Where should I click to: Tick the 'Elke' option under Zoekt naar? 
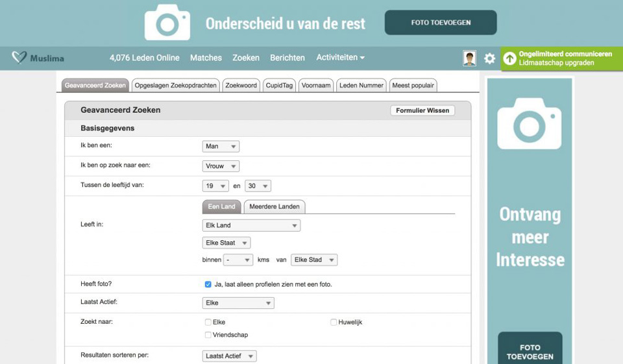tap(208, 322)
